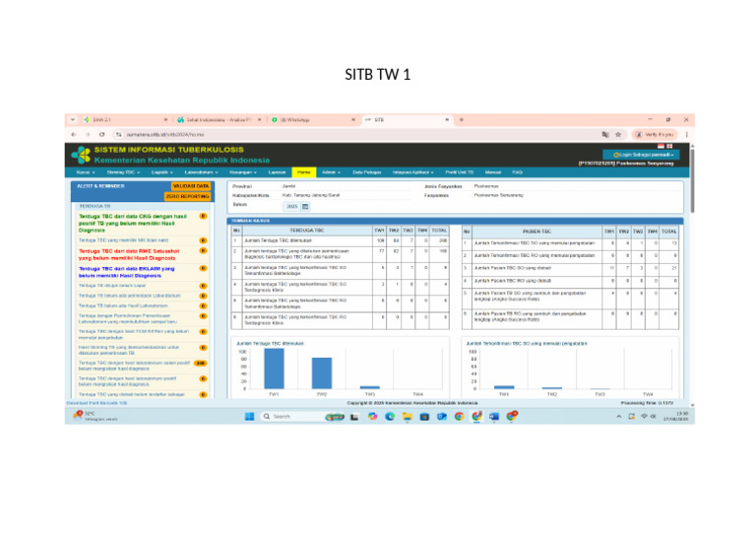This screenshot has width=756, height=535.
Task: Open the Manual menu item
Action: tap(493, 172)
